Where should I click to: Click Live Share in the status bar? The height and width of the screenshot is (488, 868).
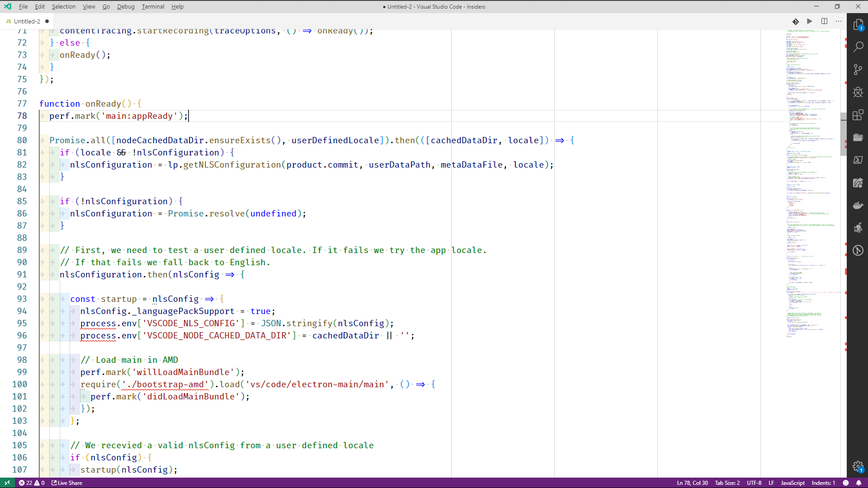67,483
